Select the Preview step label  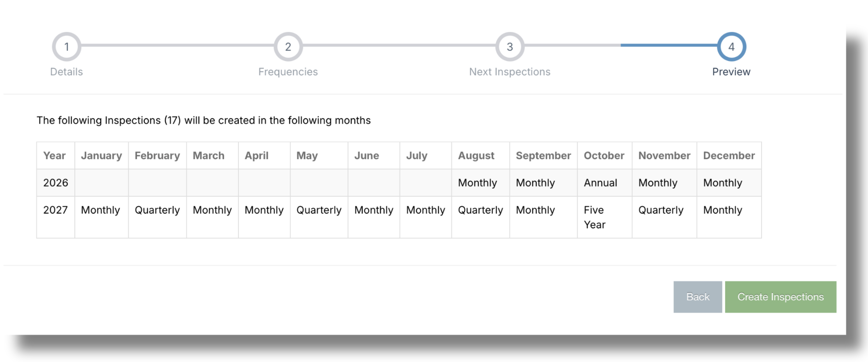[x=731, y=72]
